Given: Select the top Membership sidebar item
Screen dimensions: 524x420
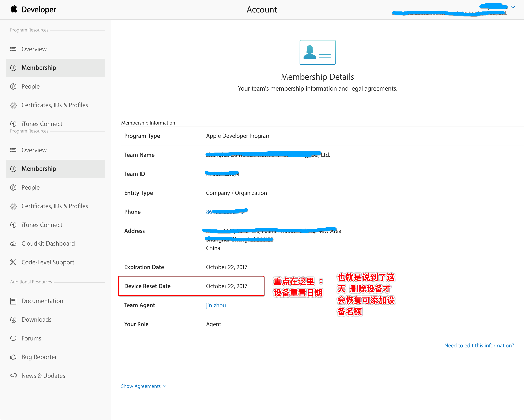Looking at the screenshot, I should tap(39, 68).
